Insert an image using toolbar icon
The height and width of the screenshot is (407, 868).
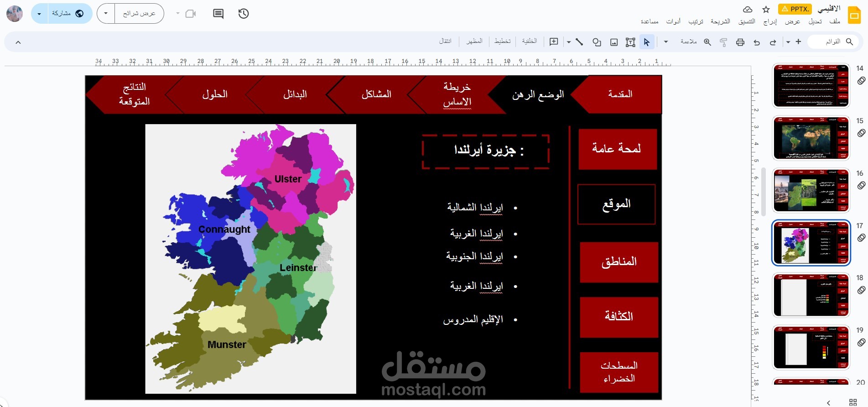click(x=614, y=42)
